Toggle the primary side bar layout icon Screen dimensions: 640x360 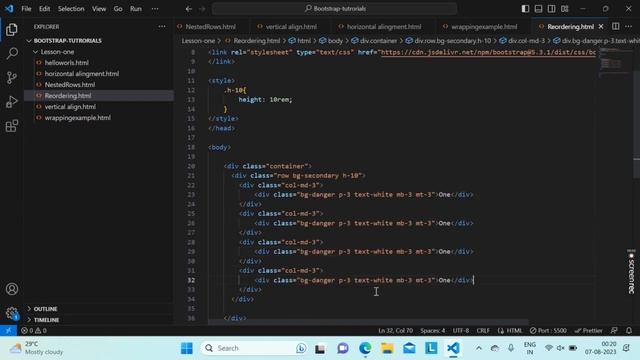coord(525,9)
